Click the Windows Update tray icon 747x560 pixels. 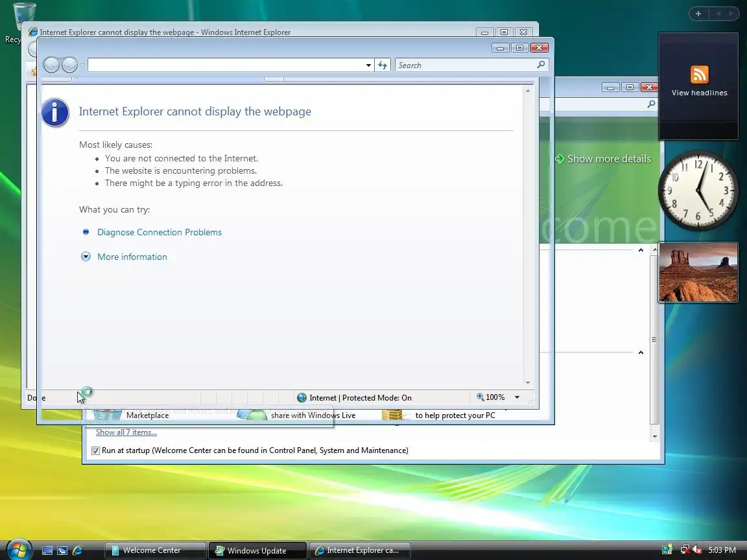[667, 550]
